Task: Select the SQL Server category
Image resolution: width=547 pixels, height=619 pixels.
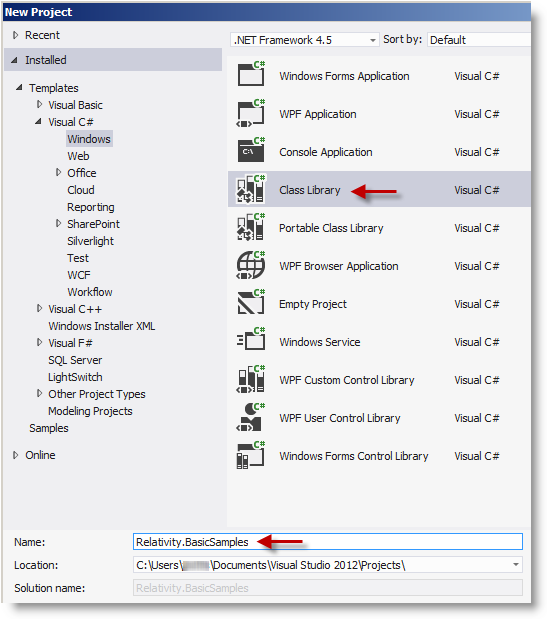Action: tap(75, 360)
